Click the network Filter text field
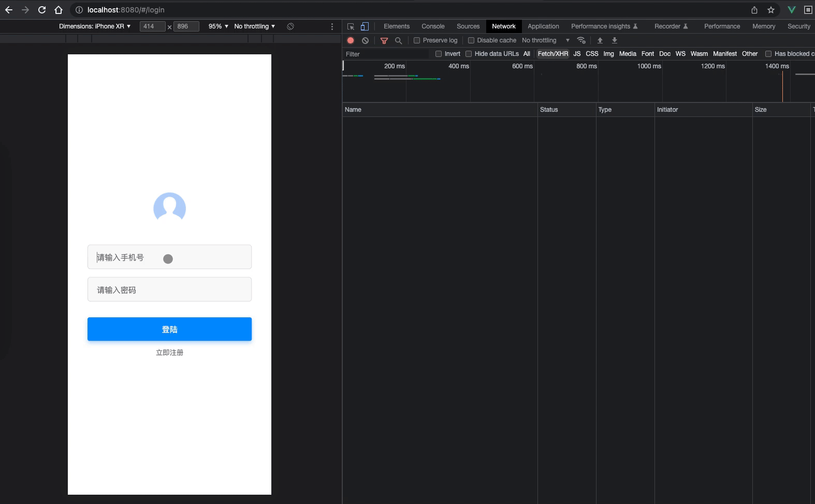The width and height of the screenshot is (815, 504). [x=386, y=54]
